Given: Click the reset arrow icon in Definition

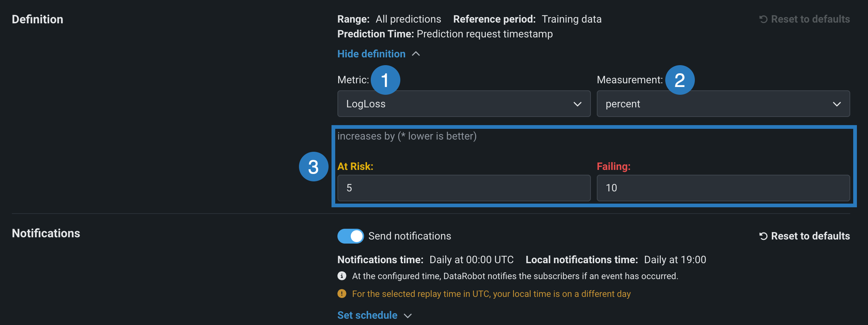Looking at the screenshot, I should pyautogui.click(x=763, y=19).
